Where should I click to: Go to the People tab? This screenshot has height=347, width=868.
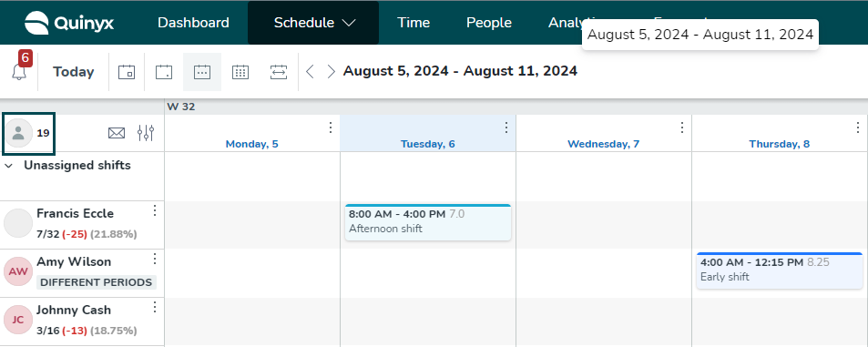(x=489, y=23)
